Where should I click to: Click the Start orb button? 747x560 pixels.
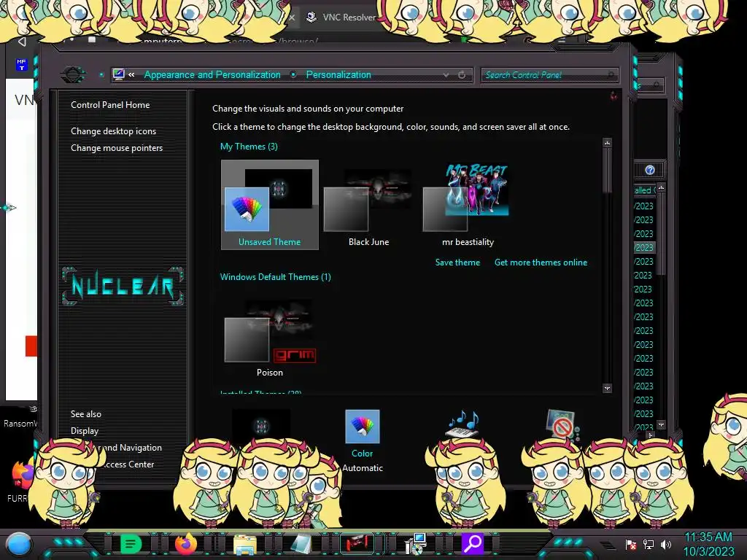pos(19,544)
